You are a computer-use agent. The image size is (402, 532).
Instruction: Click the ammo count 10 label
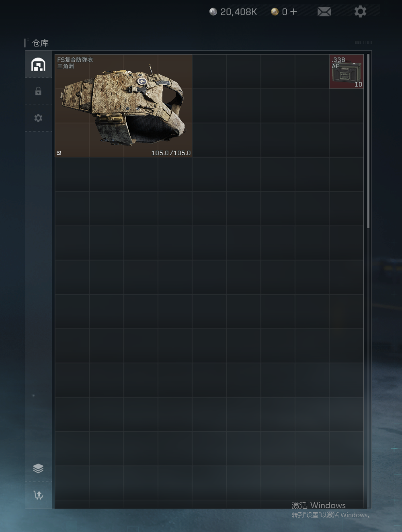[x=358, y=84]
